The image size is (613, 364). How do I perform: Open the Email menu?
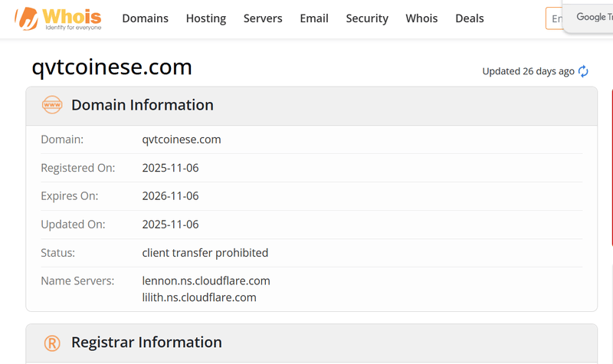pyautogui.click(x=314, y=18)
